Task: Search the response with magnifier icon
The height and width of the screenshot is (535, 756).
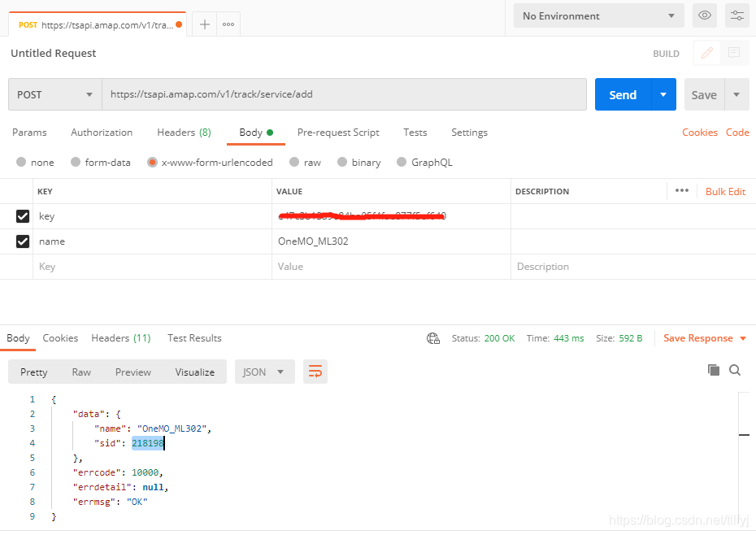Action: click(735, 370)
